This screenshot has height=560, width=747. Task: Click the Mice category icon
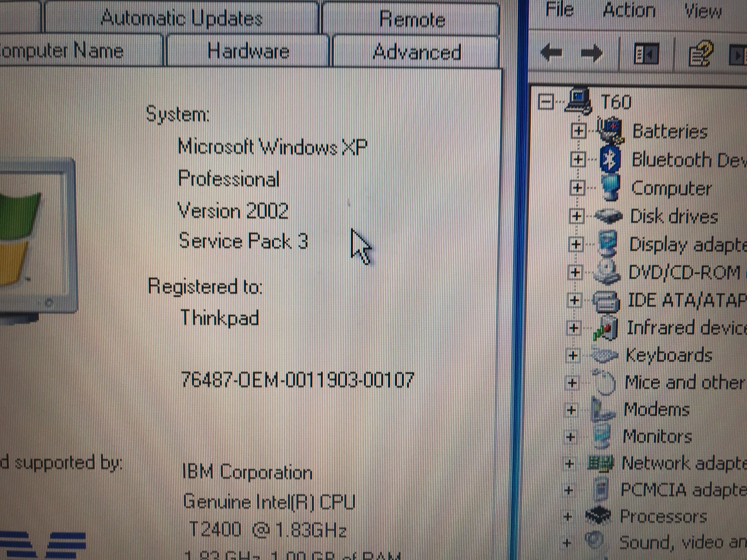click(604, 383)
